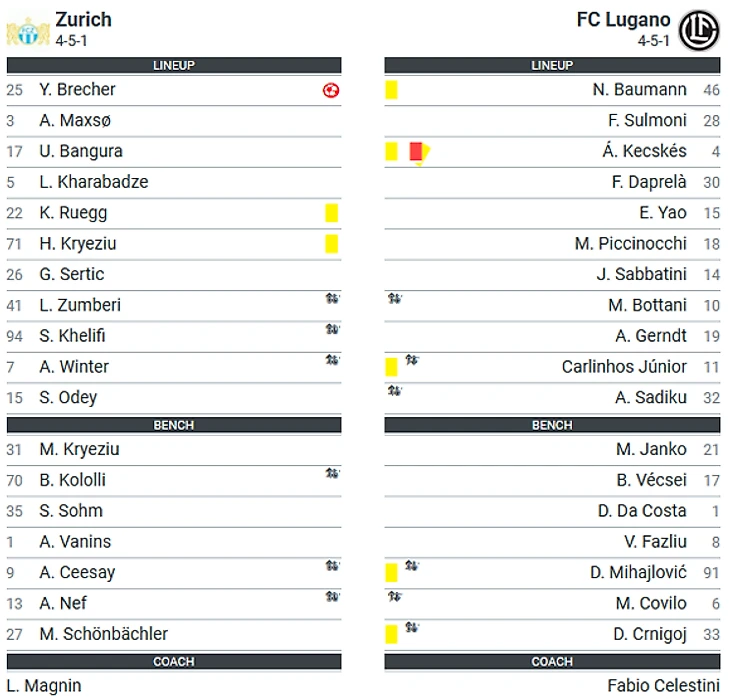Screen dimensions: 730x699
Task: Click substitution icon on M. Covilo row
Action: [x=395, y=596]
